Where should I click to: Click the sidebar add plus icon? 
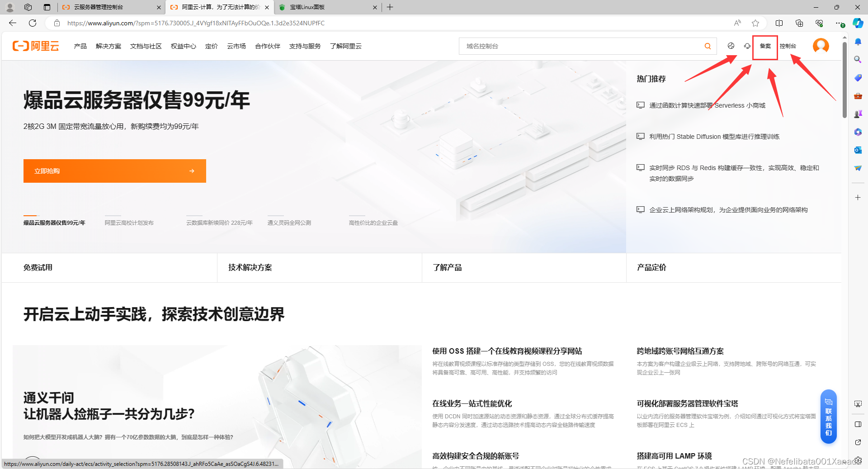coord(858,198)
